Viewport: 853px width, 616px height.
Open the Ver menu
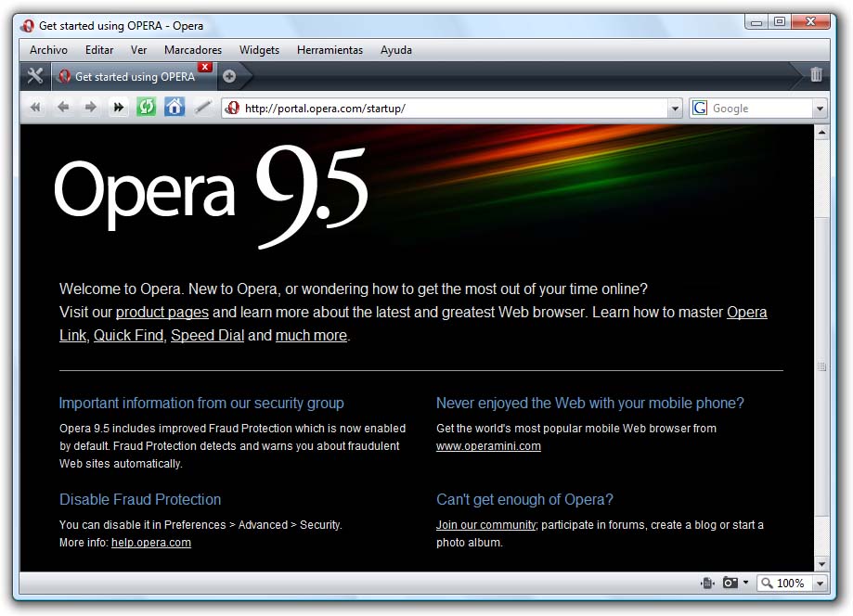[138, 50]
